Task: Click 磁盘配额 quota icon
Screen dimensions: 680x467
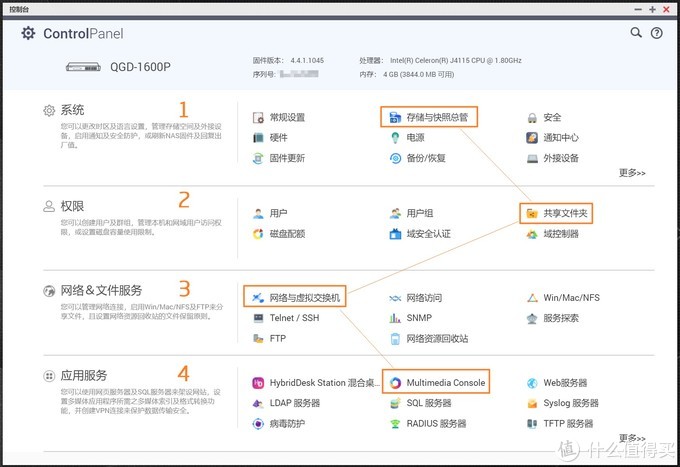Action: [258, 234]
